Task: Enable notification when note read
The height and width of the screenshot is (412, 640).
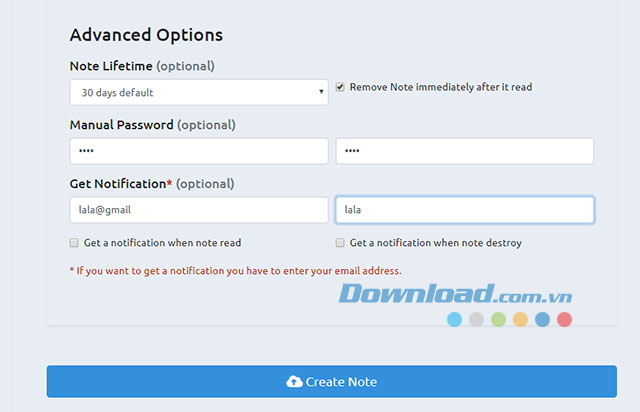Action: click(x=74, y=243)
